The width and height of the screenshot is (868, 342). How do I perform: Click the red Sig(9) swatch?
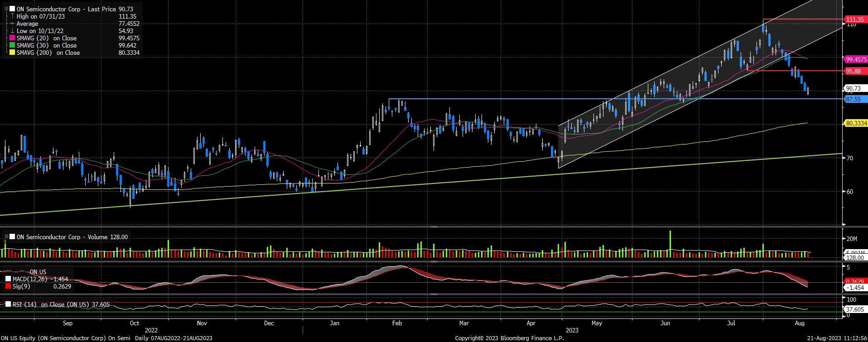(8, 286)
